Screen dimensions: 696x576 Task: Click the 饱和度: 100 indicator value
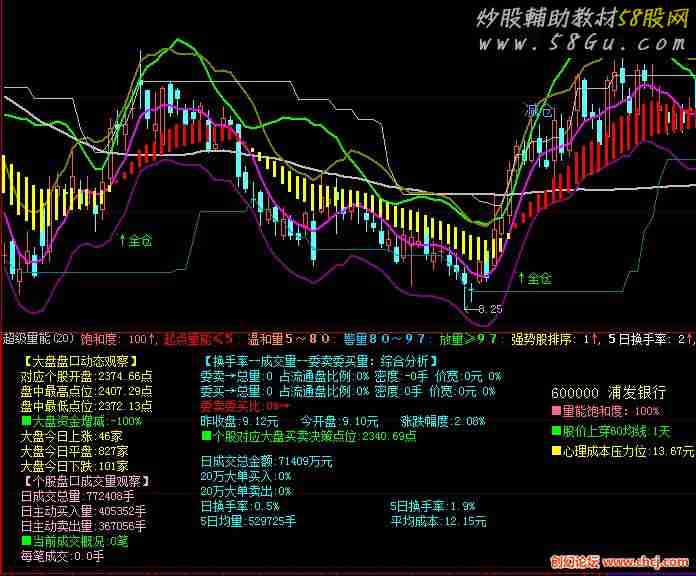(118, 339)
